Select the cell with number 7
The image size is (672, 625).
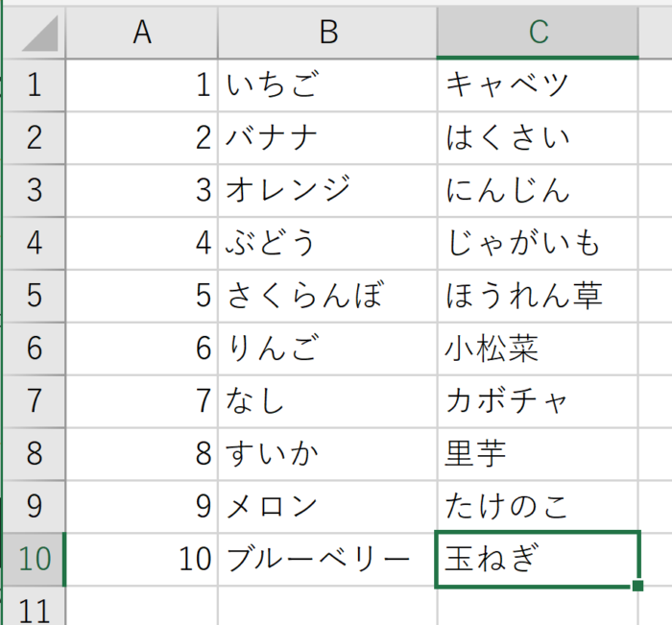[x=142, y=400]
